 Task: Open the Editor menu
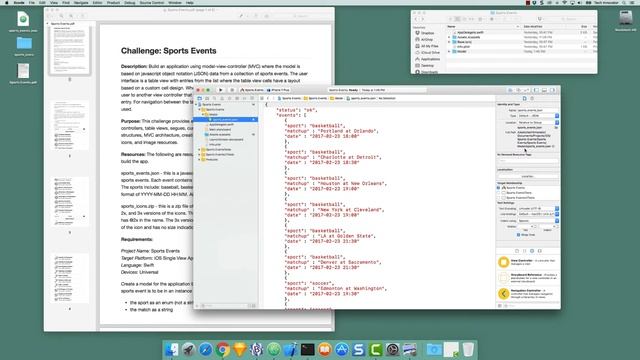tap(98, 2)
